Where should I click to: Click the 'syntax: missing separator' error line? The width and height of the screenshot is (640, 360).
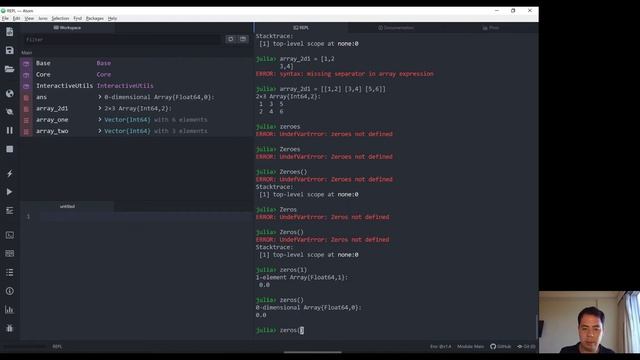pos(345,74)
